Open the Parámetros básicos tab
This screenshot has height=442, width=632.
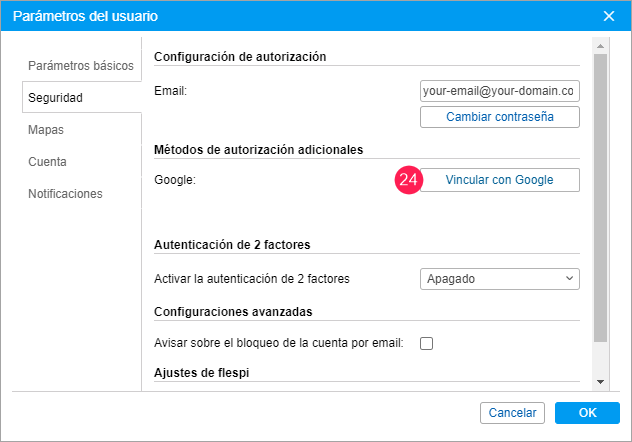click(x=81, y=66)
